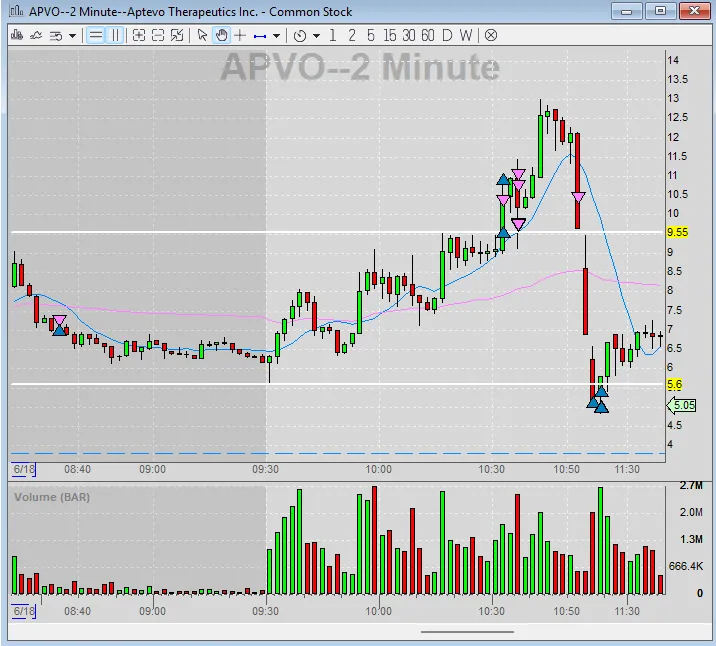This screenshot has height=646, width=716.
Task: Select the arrow pointer tool
Action: coord(202,35)
